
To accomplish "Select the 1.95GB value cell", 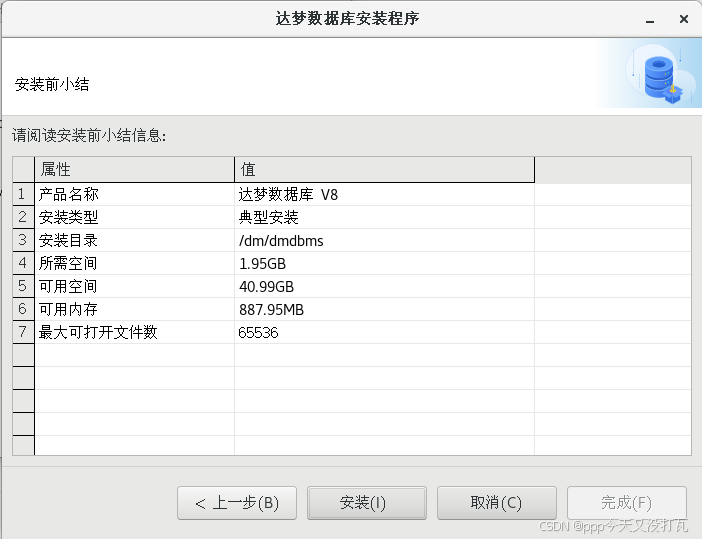I will click(385, 263).
